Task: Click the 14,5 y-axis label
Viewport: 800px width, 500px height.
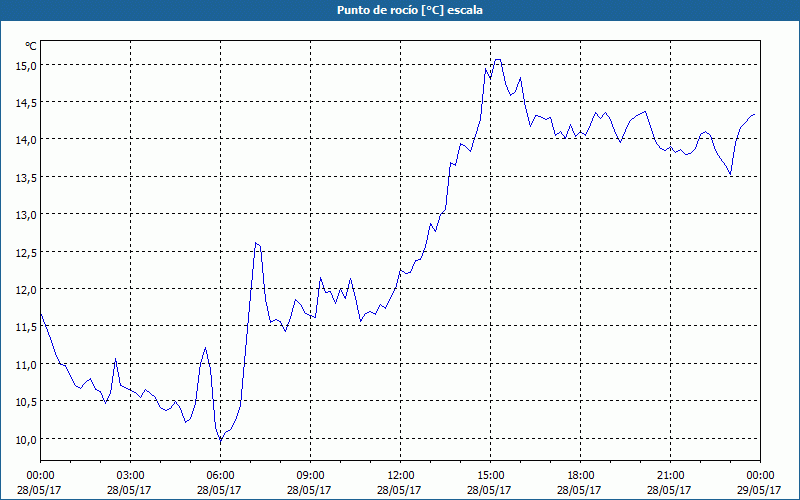Action: [x=27, y=103]
